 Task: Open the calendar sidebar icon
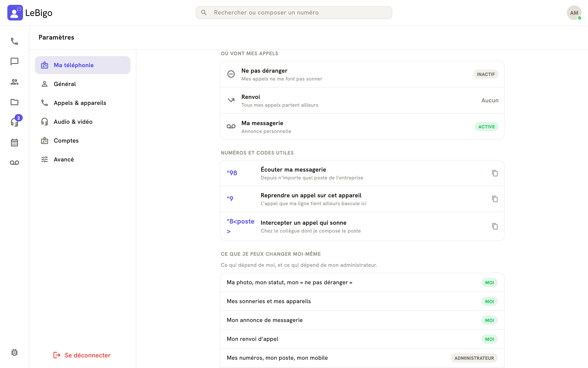tap(14, 142)
